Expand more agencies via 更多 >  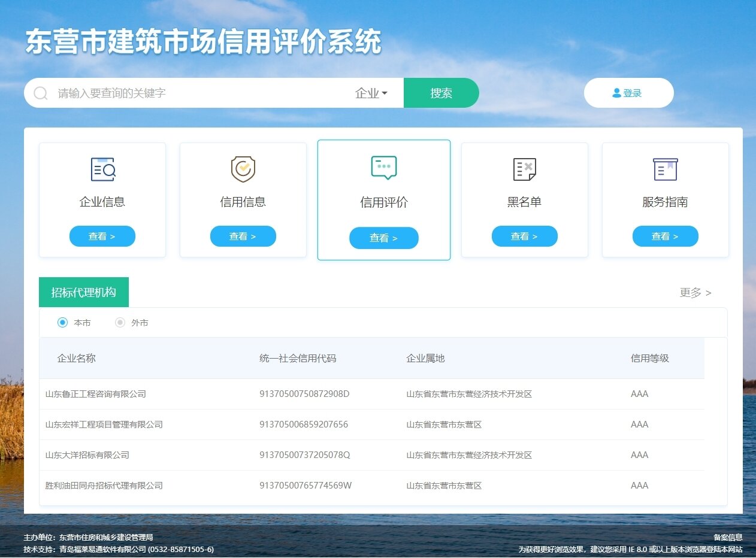(x=695, y=293)
